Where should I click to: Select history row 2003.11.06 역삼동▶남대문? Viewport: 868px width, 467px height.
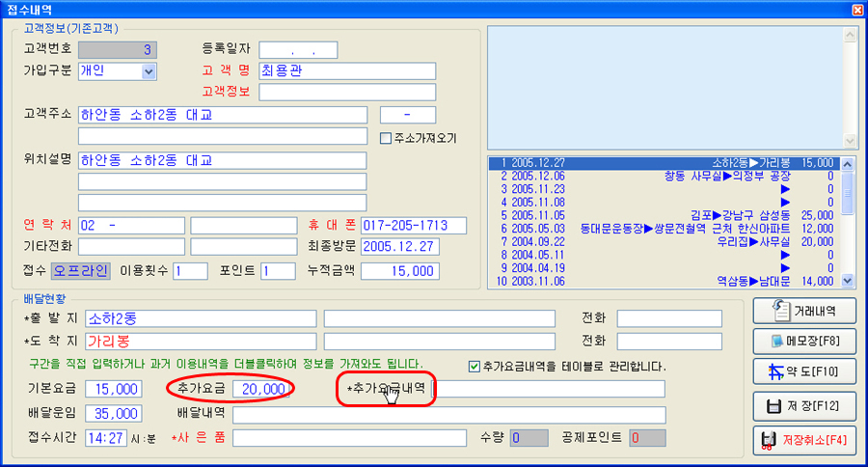pos(665,282)
